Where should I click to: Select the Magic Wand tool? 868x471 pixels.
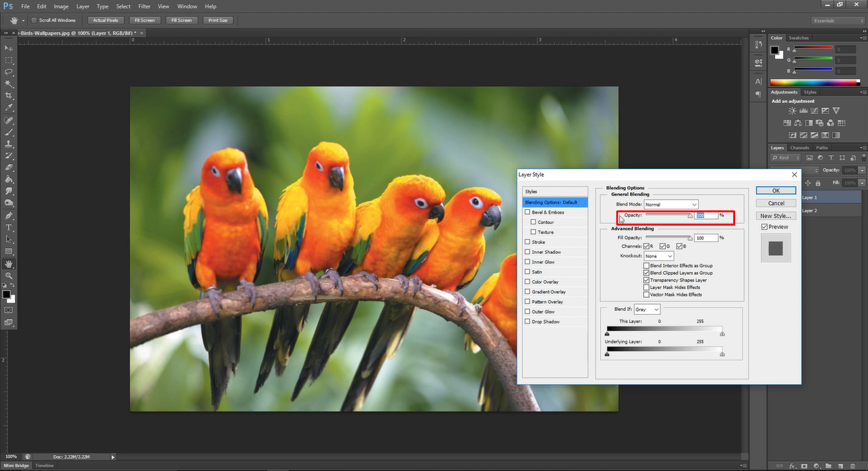9,83
